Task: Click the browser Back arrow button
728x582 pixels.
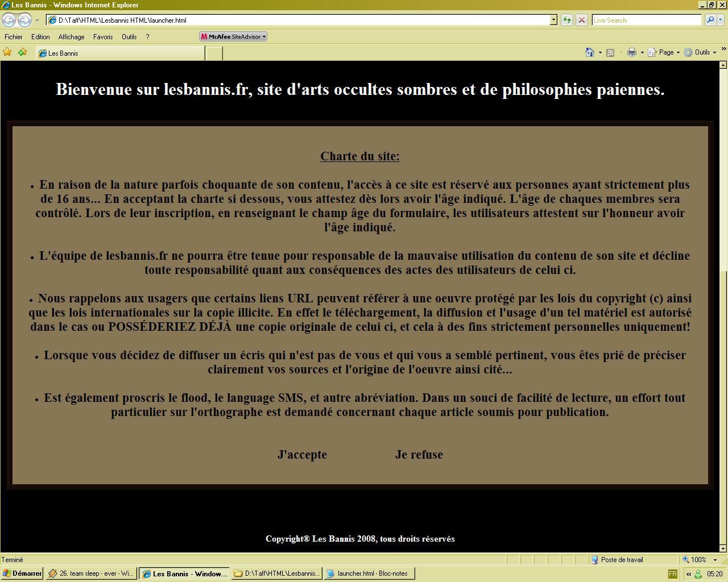Action: coord(9,20)
